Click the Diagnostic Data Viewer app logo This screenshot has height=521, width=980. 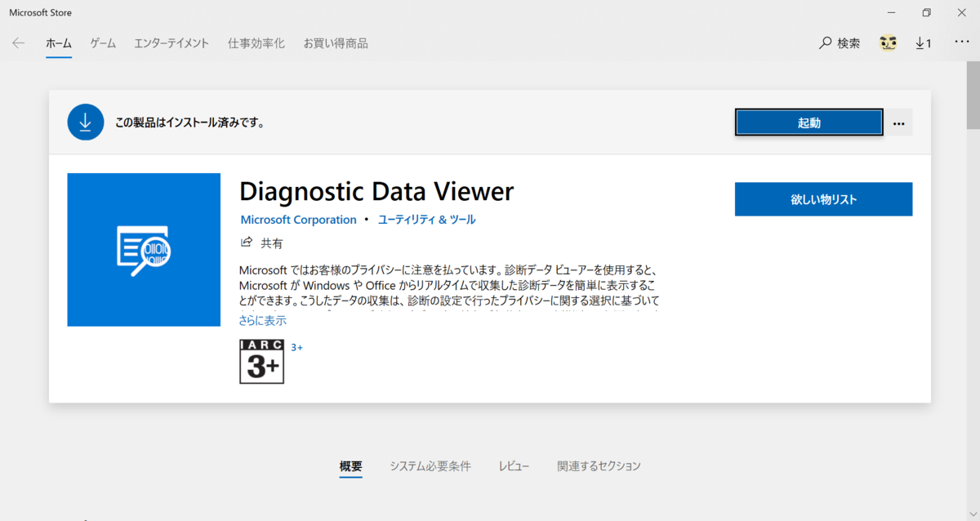[144, 250]
